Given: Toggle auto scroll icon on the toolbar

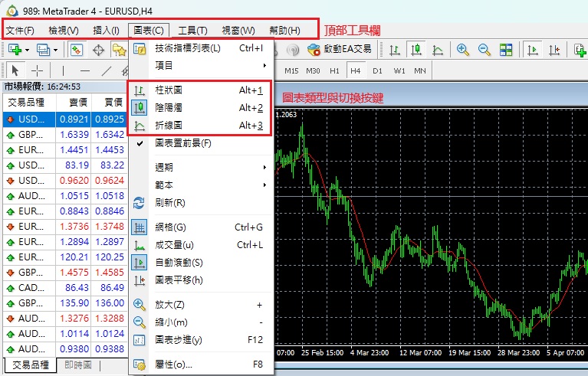Looking at the screenshot, I should (533, 50).
